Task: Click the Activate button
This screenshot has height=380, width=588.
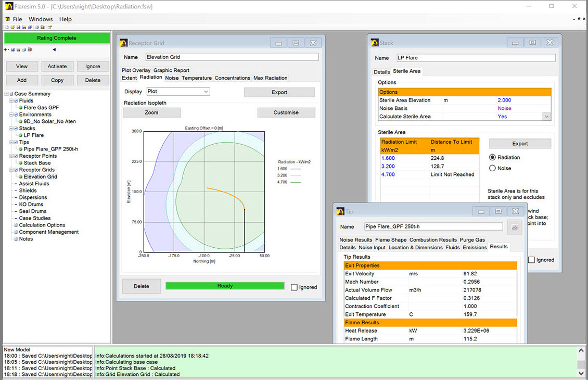Action: [57, 67]
